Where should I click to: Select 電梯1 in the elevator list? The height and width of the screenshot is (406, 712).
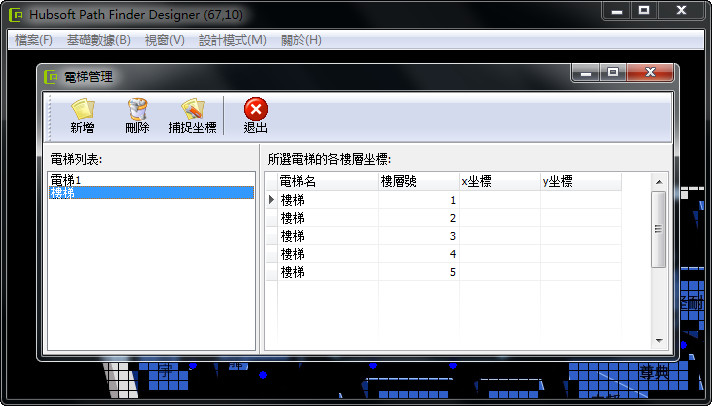tap(65, 179)
